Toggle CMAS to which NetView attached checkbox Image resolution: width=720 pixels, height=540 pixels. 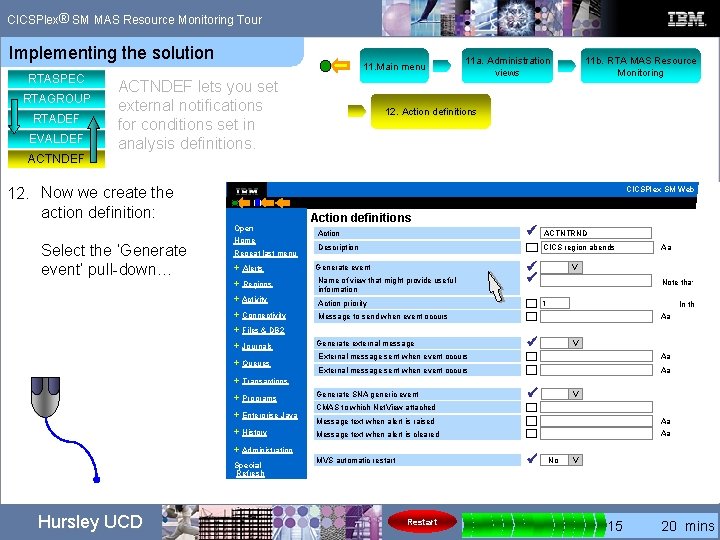pos(531,407)
